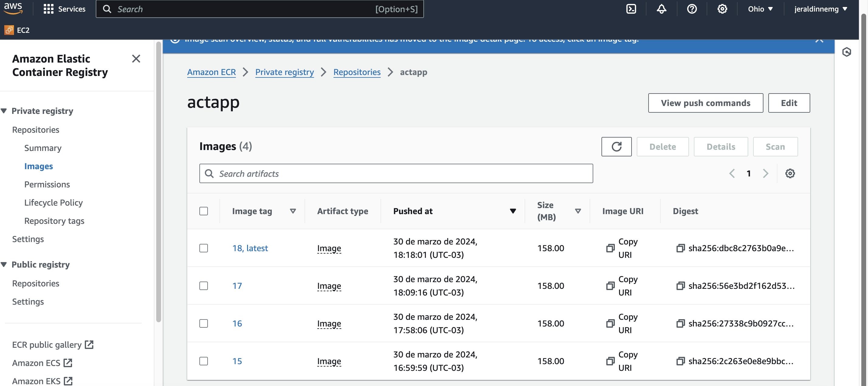Tick the checkbox for image 15
This screenshot has height=386, width=868.
(x=204, y=361)
